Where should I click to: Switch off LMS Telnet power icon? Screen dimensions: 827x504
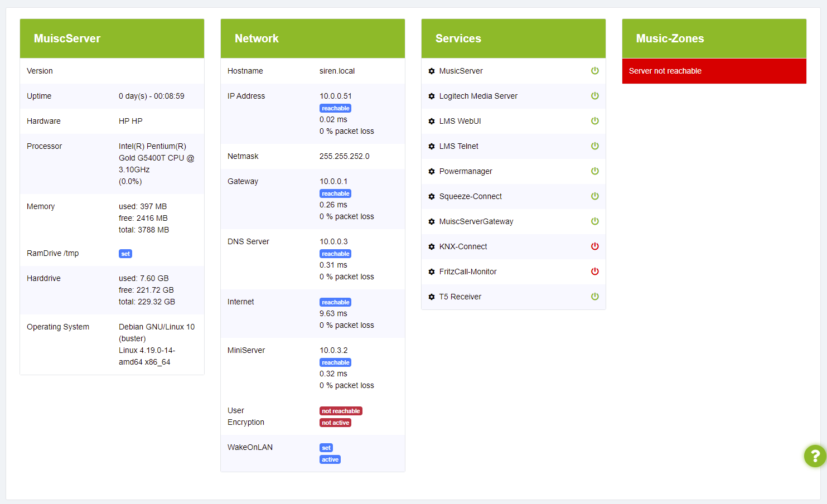tap(595, 146)
